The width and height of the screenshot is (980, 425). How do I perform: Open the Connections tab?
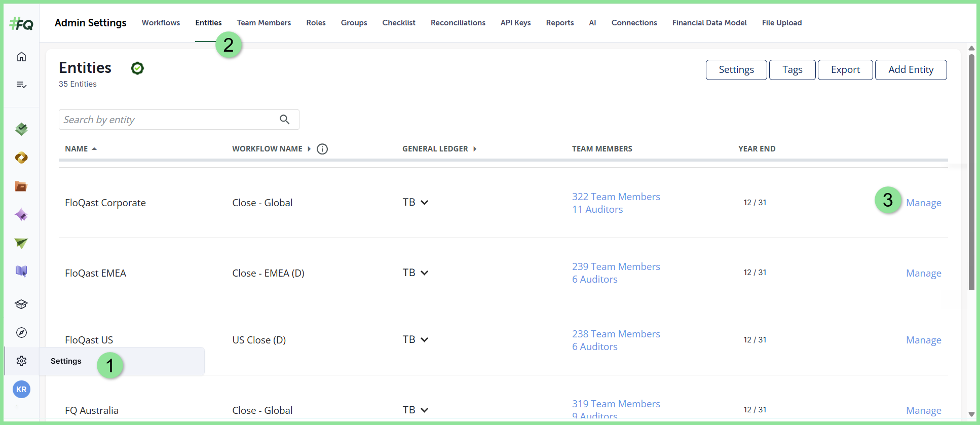coord(634,23)
